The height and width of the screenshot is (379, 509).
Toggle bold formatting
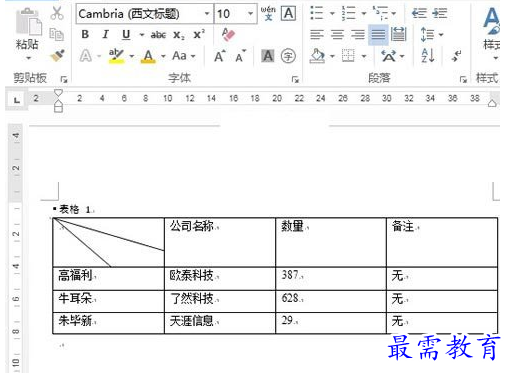click(x=85, y=34)
